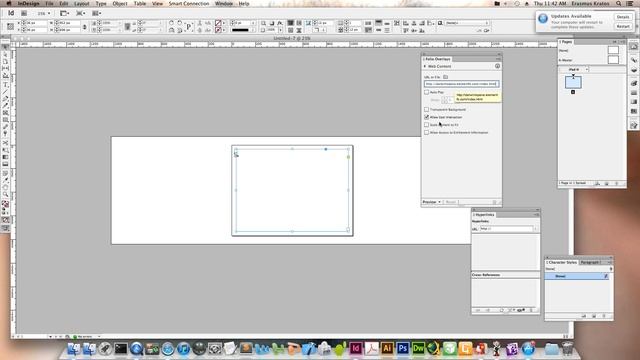Viewport: 640px width, 360px height.
Task: Click the Spotlight search magnifier icon
Action: coord(619,3)
